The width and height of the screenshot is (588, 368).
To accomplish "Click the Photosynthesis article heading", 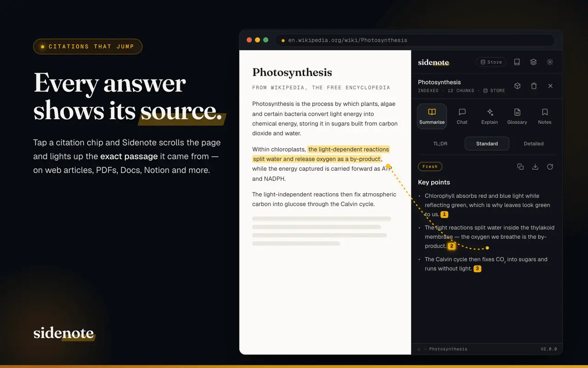I will (x=292, y=72).
